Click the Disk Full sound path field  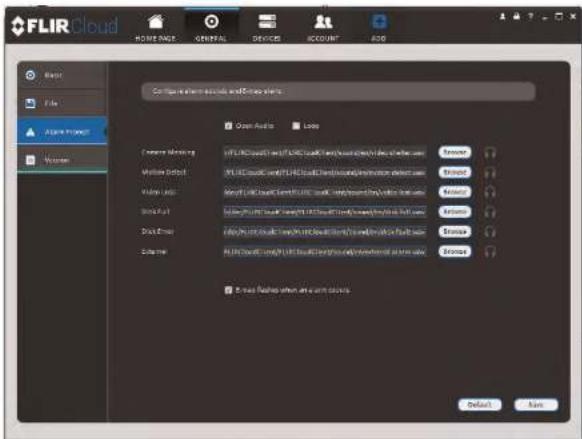click(325, 212)
